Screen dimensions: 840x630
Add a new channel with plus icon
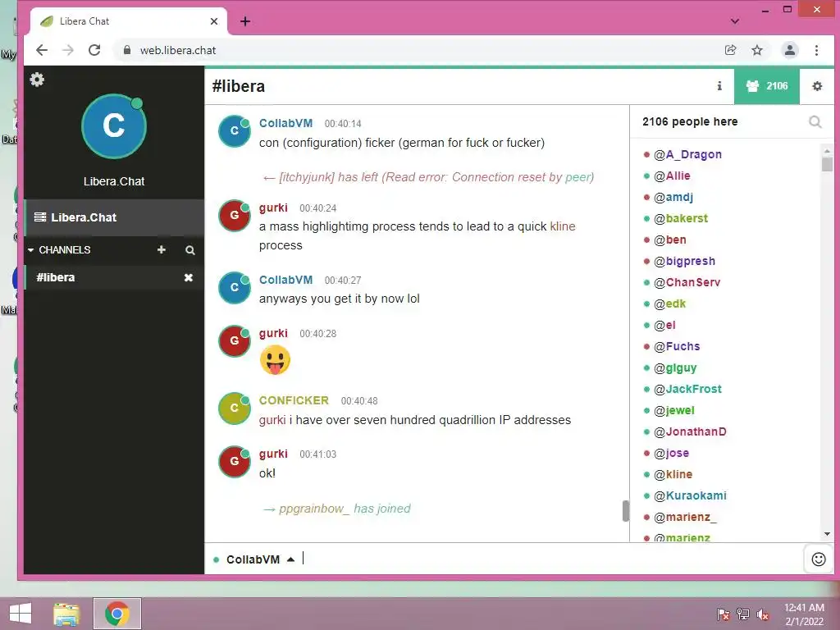162,249
